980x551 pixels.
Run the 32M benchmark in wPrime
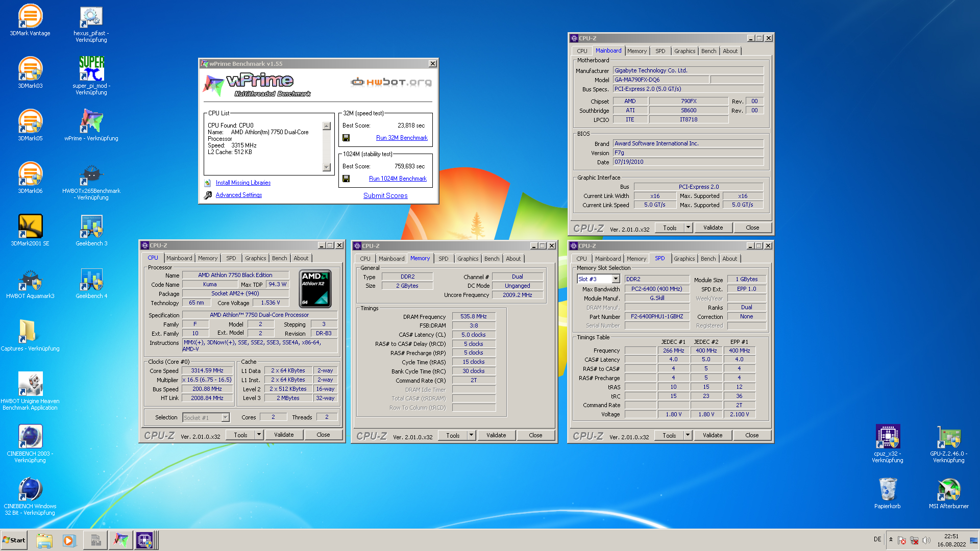pos(402,138)
